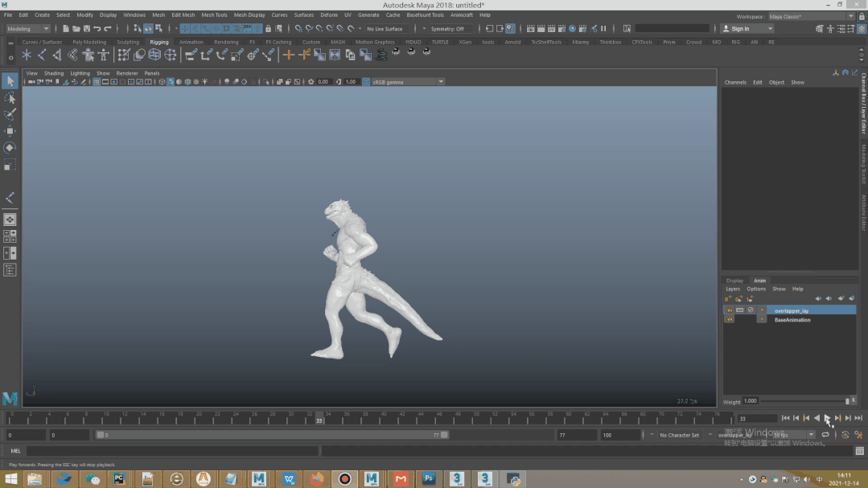Open the viewport Shading menu
The width and height of the screenshot is (868, 488).
point(54,73)
